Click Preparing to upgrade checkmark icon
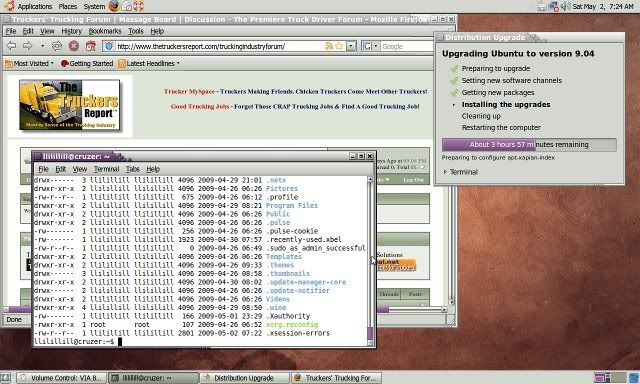Image resolution: width=640 pixels, height=384 pixels. click(454, 69)
